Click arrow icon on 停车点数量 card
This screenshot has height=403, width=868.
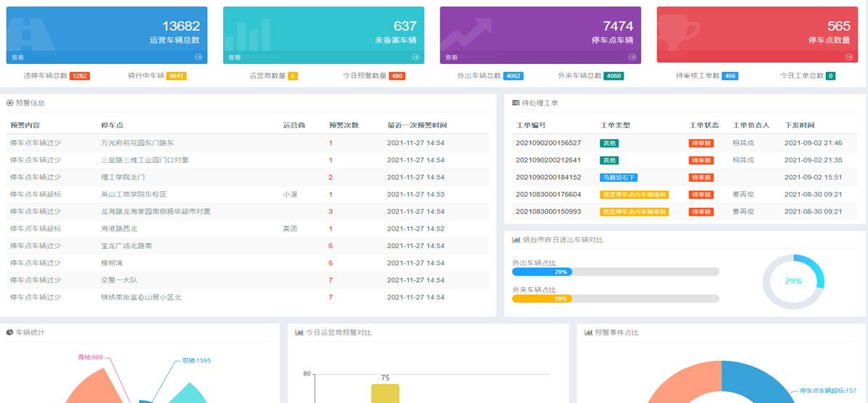(848, 57)
